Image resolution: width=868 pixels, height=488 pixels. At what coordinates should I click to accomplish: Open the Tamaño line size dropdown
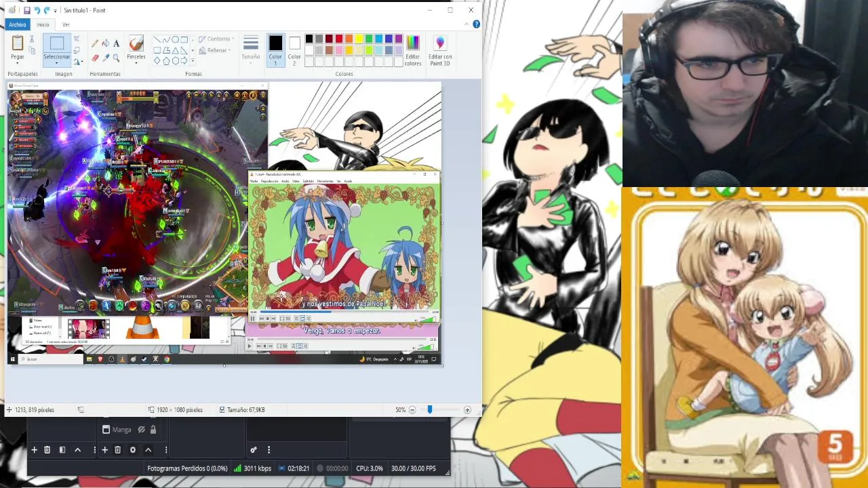pyautogui.click(x=251, y=49)
